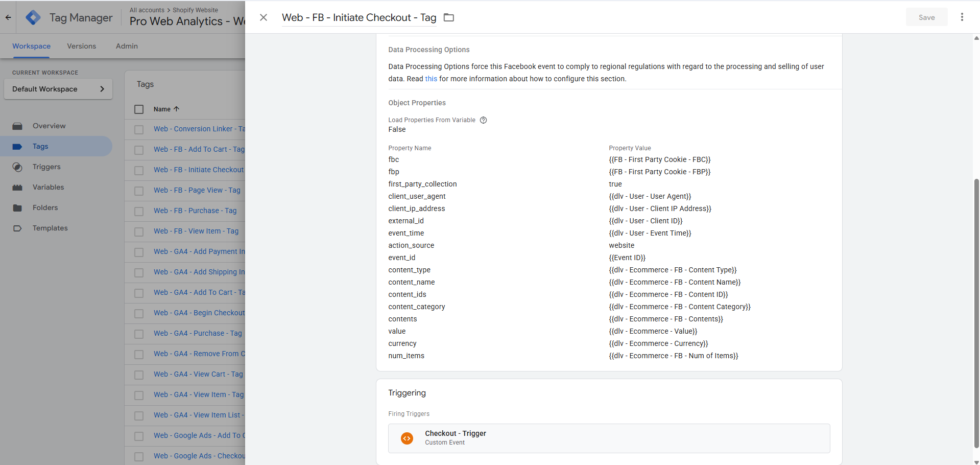Image resolution: width=980 pixels, height=465 pixels.
Task: Open the three-dot more actions menu
Action: click(x=962, y=17)
